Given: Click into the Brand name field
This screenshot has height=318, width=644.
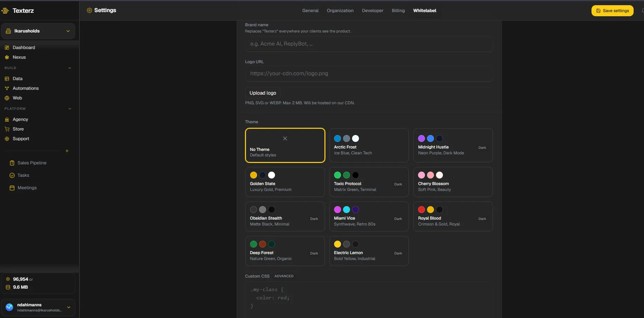Looking at the screenshot, I should 369,44.
